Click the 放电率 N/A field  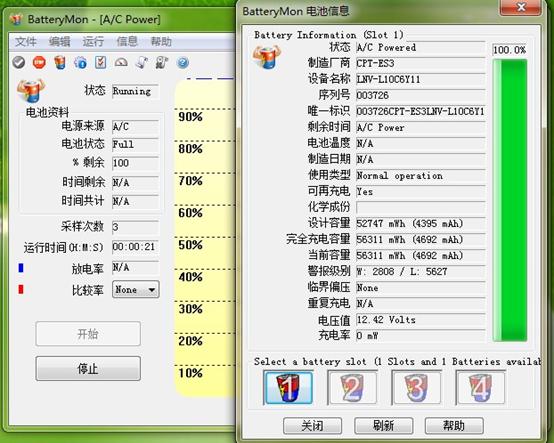pyautogui.click(x=136, y=267)
